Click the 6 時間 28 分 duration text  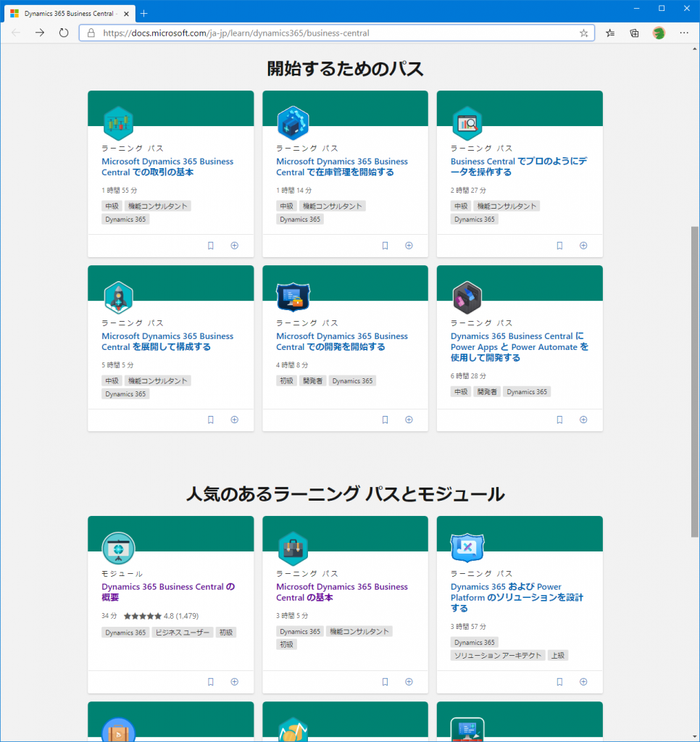468,376
